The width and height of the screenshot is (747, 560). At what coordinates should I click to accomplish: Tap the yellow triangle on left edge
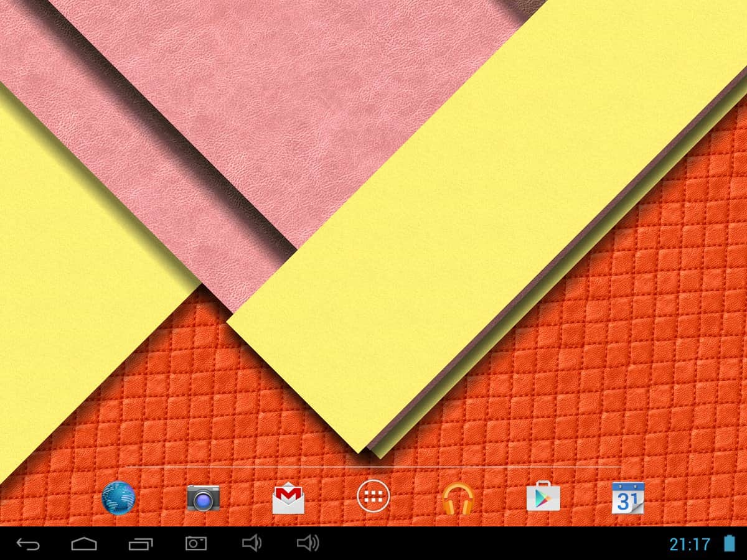[x=62, y=280]
